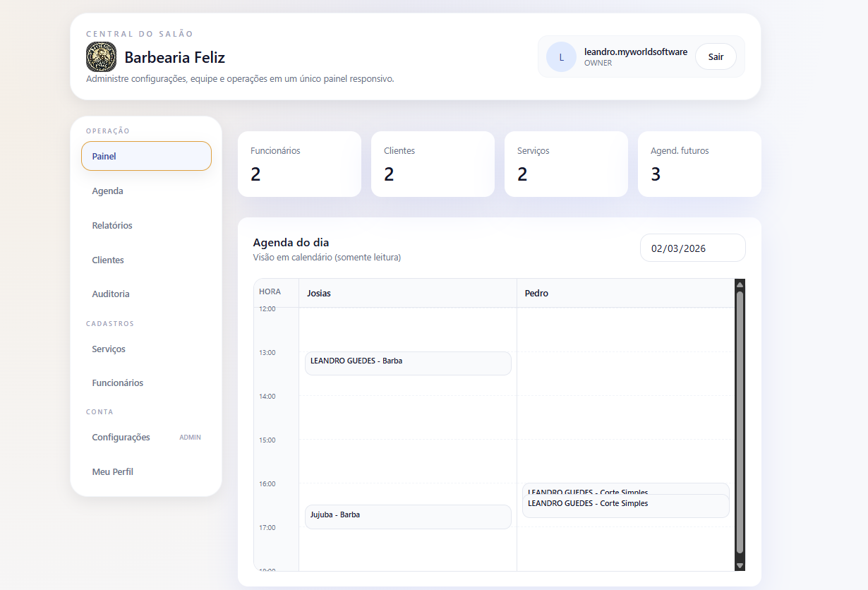
Task: Click the agenda vertical scrollbar thumb
Action: pyautogui.click(x=740, y=423)
